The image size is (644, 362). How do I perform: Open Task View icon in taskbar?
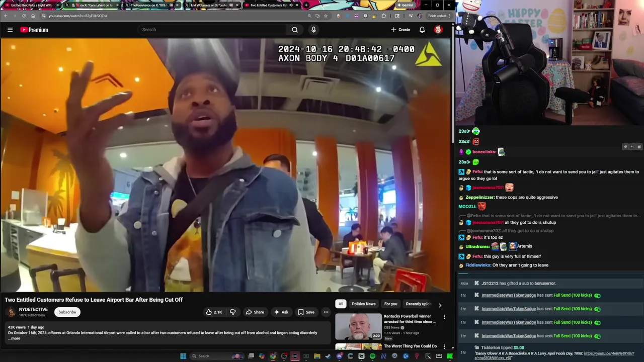(251, 356)
